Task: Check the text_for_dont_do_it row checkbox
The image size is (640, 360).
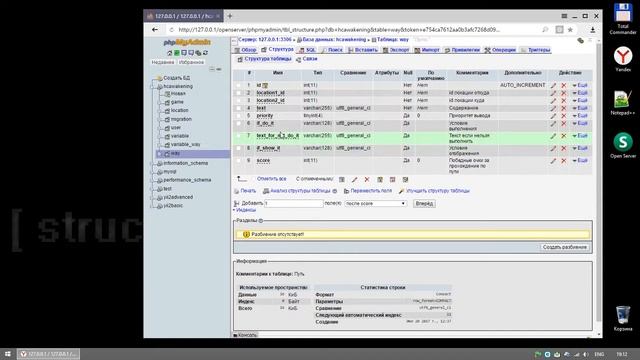Action: click(238, 136)
